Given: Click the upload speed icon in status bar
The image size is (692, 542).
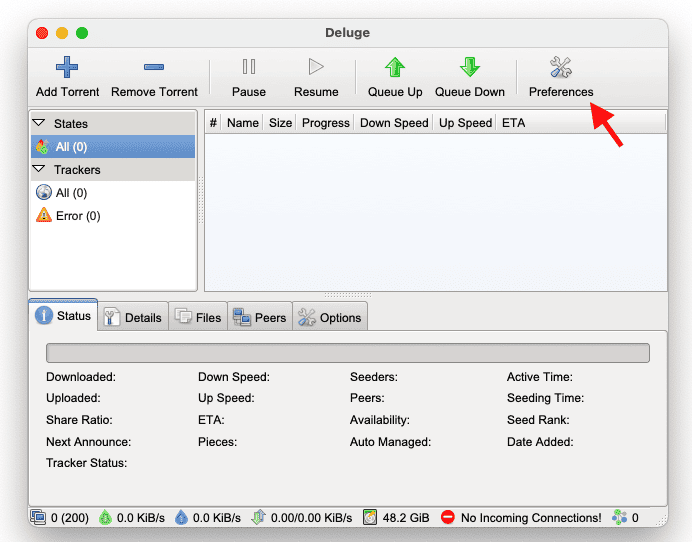Looking at the screenshot, I should 181,517.
